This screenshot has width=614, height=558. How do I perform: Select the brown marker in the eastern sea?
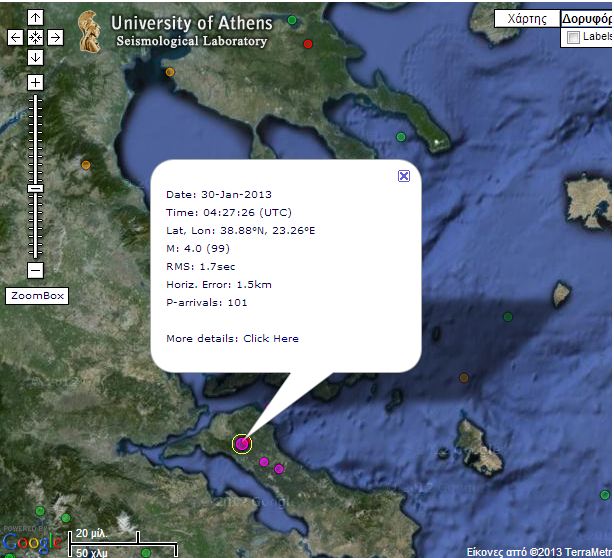tap(464, 378)
